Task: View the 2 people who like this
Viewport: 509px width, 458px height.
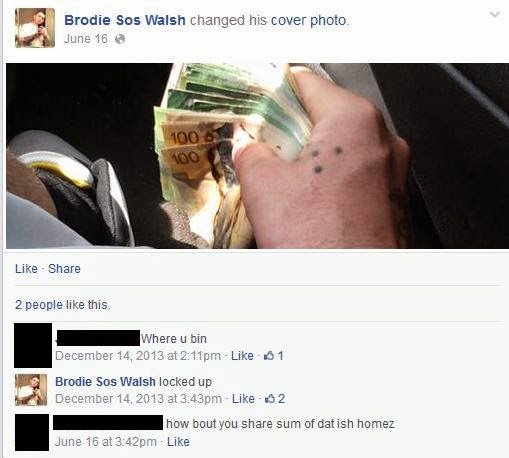Action: [62, 305]
